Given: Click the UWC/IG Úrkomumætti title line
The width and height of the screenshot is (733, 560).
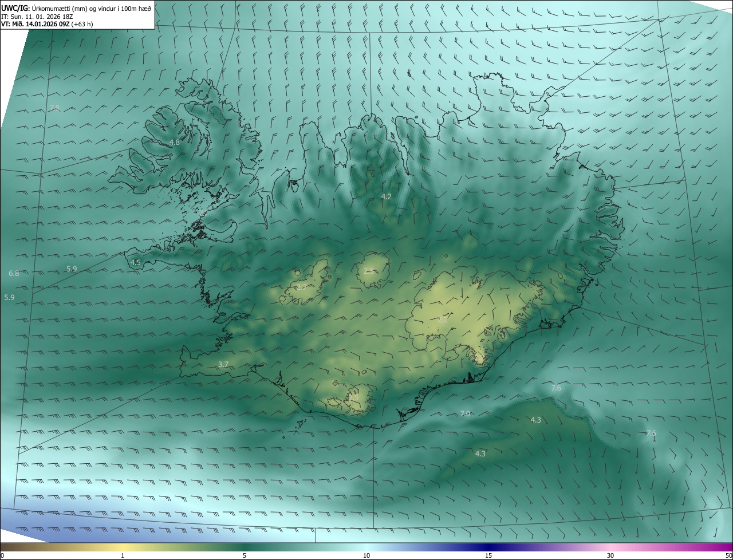Looking at the screenshot, I should pyautogui.click(x=76, y=7).
